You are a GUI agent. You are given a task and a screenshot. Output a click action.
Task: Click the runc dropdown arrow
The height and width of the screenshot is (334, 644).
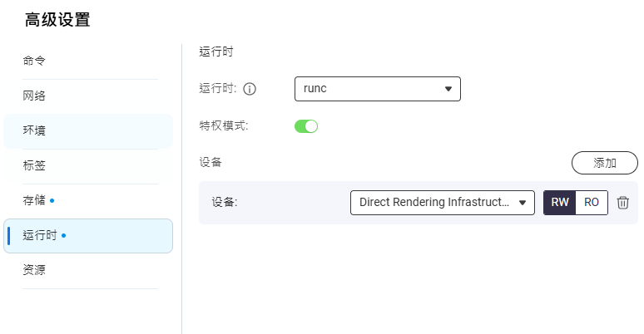coord(448,89)
